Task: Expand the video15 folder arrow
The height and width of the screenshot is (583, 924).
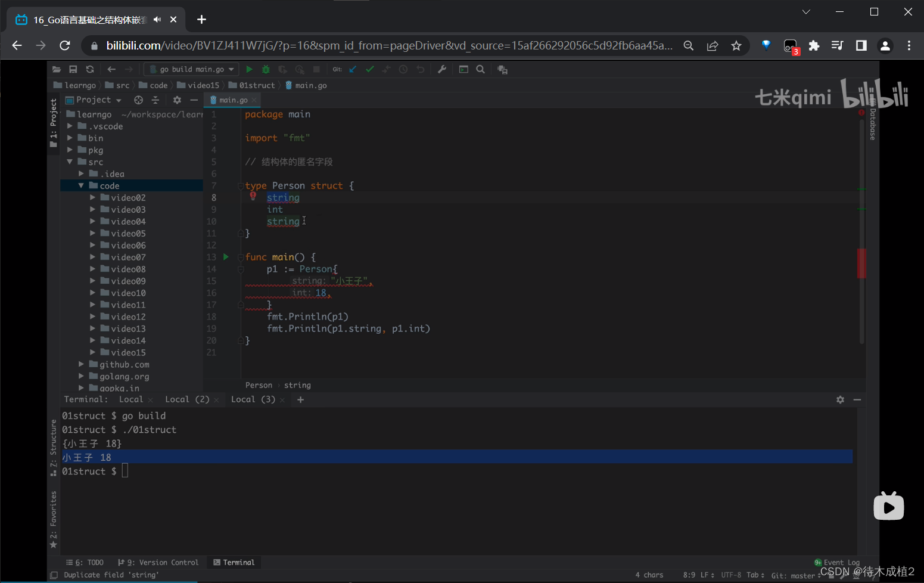Action: point(92,353)
